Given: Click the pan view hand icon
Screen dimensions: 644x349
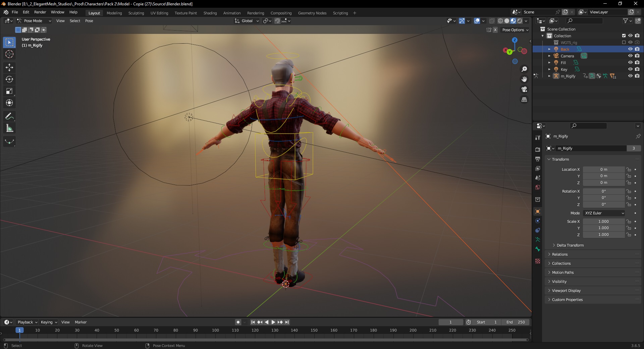Looking at the screenshot, I should [524, 79].
